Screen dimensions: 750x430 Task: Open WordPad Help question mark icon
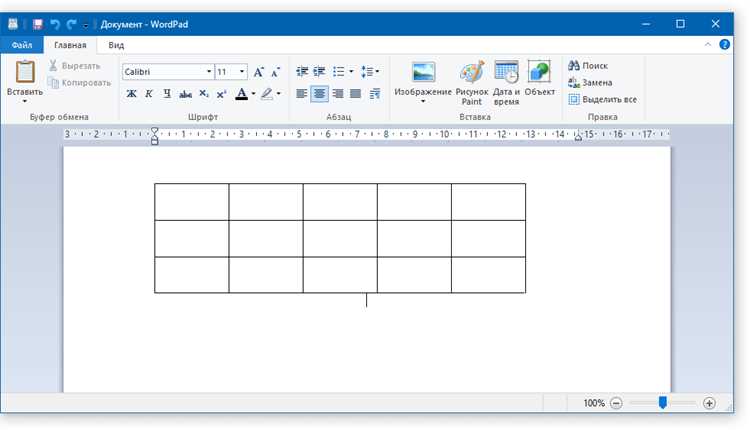(x=725, y=44)
